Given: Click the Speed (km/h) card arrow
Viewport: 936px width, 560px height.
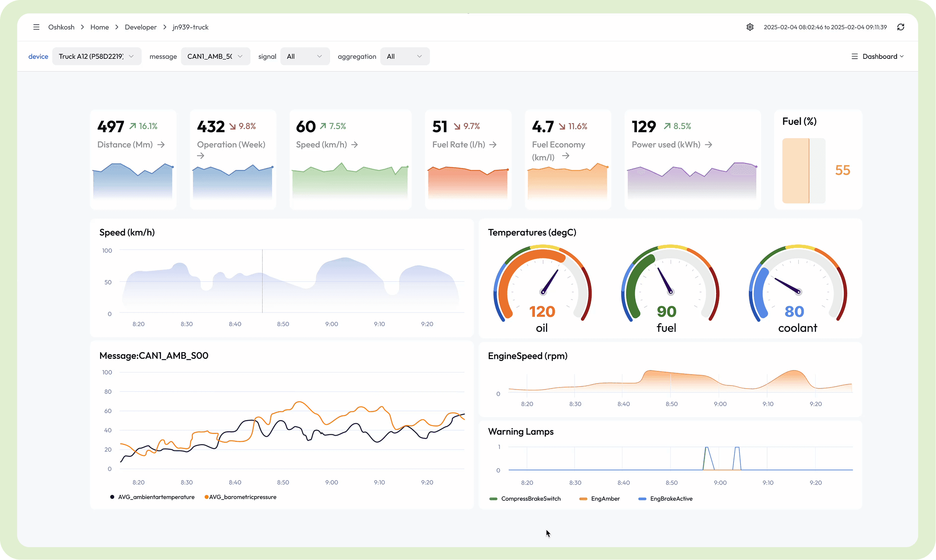Looking at the screenshot, I should coord(355,145).
